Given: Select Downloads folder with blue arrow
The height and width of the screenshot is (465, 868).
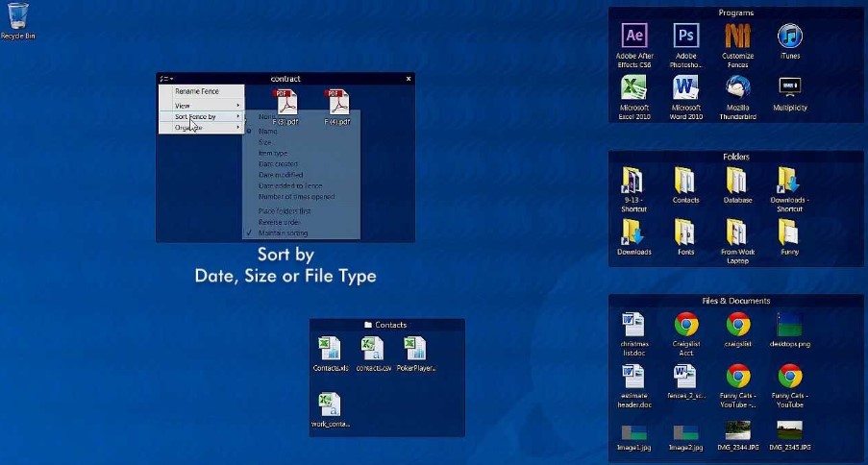Looking at the screenshot, I should [634, 232].
